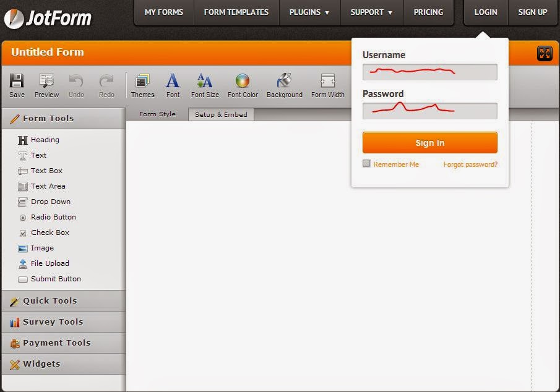Click the Forgot password? link
This screenshot has height=392, width=560.
(x=470, y=164)
